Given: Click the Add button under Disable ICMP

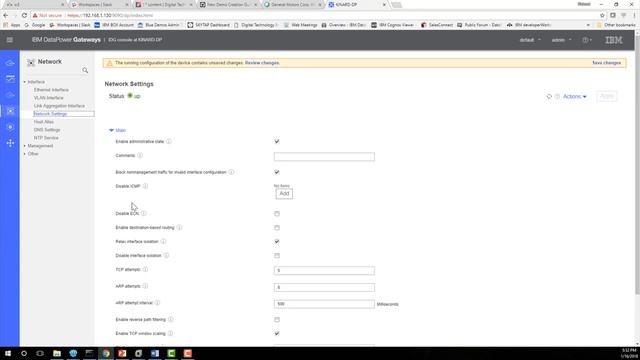Looking at the screenshot, I should pyautogui.click(x=284, y=193).
